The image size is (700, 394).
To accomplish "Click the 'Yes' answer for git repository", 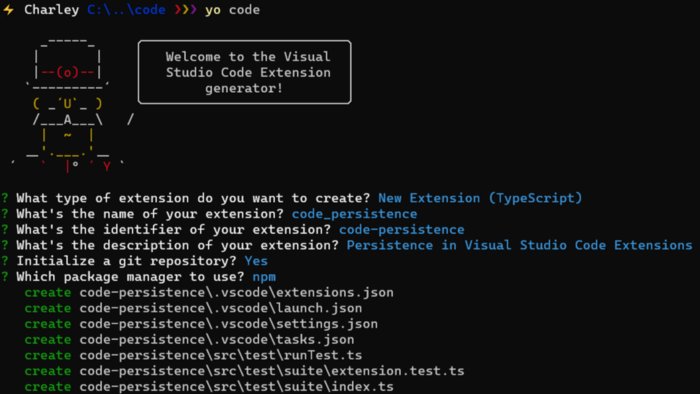I will pos(256,261).
